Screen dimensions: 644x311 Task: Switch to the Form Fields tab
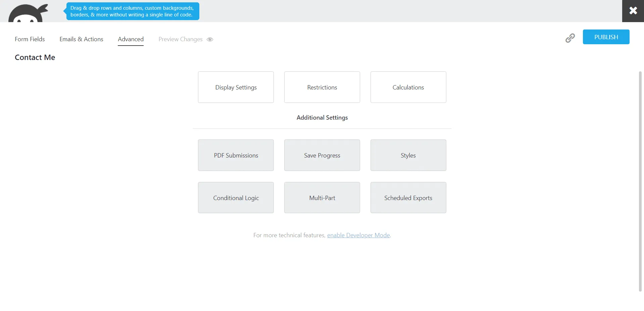[x=30, y=39]
